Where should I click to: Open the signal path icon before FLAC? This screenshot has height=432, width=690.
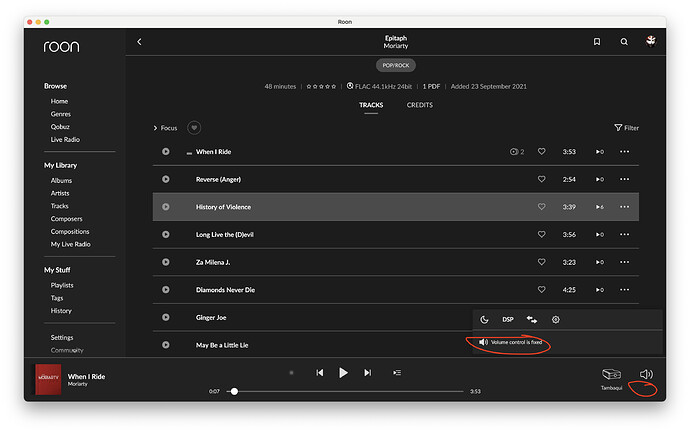tap(350, 86)
